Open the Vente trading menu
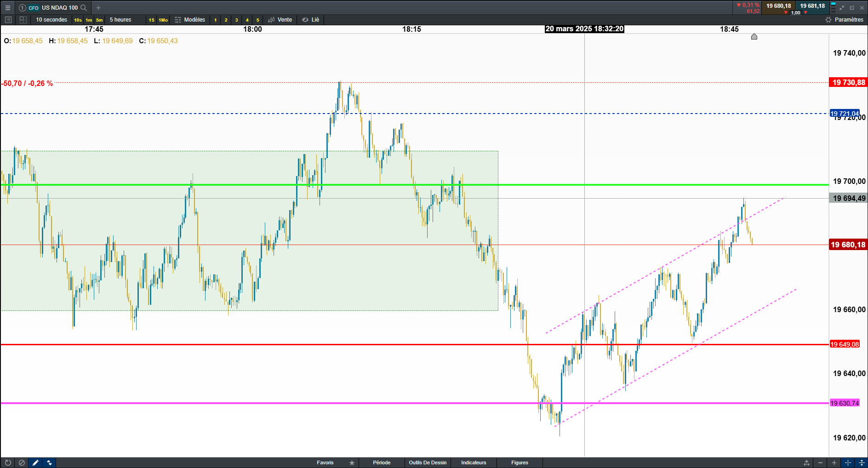Viewport: 868px width, 468px height. coord(280,20)
